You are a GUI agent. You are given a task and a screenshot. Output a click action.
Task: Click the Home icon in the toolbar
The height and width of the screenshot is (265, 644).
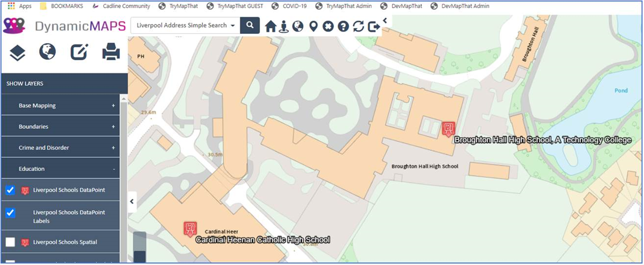tap(270, 26)
